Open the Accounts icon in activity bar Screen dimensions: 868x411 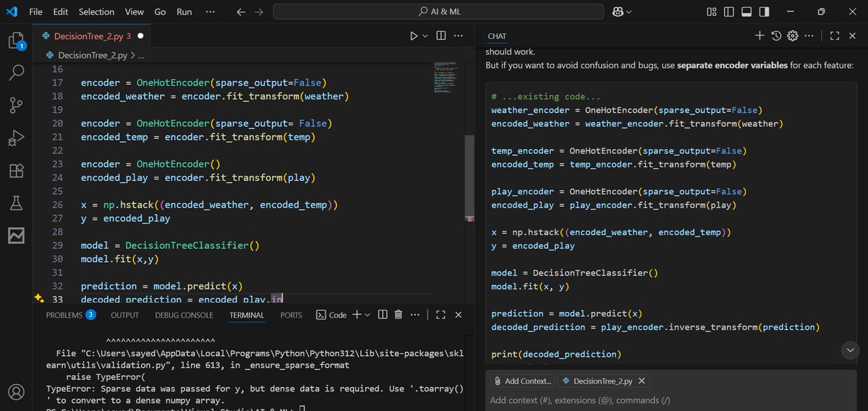point(16,392)
